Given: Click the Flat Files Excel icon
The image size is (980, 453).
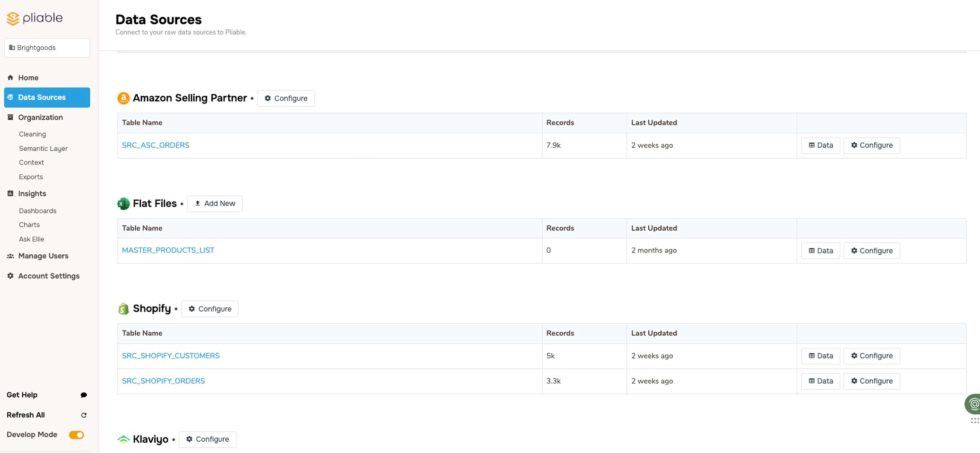Looking at the screenshot, I should (x=123, y=204).
